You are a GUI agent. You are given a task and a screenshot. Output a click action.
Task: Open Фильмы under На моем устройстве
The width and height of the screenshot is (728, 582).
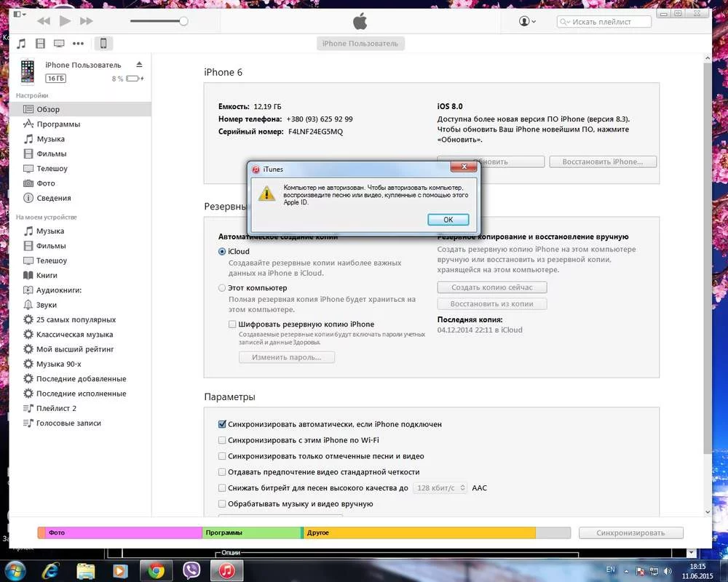(x=80, y=246)
